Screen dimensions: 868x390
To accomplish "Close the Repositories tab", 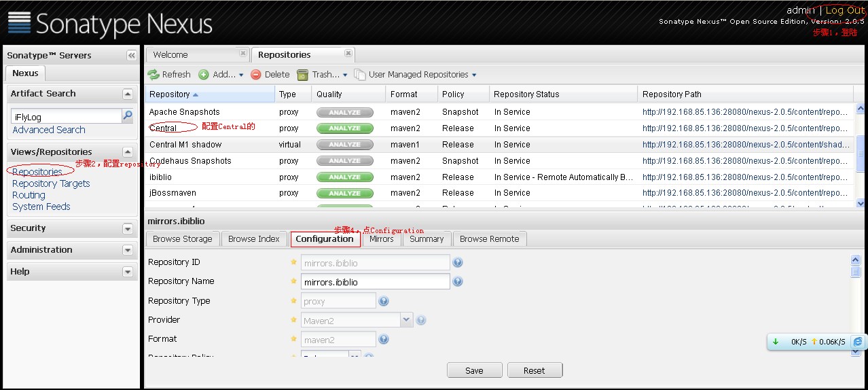I will tap(348, 53).
